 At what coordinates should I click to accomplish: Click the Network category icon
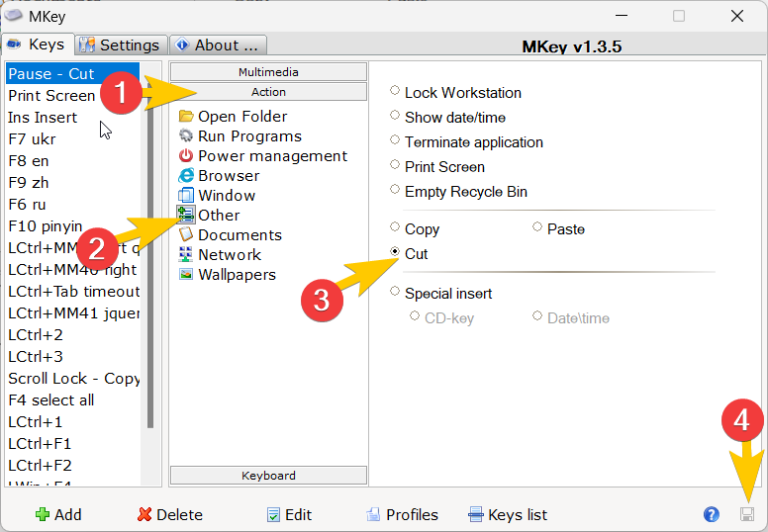tap(186, 254)
